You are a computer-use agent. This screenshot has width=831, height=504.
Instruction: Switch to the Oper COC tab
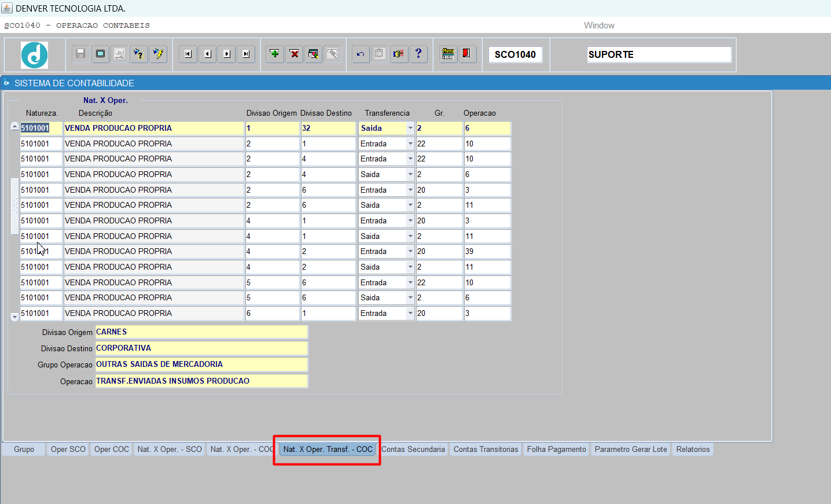pos(112,449)
